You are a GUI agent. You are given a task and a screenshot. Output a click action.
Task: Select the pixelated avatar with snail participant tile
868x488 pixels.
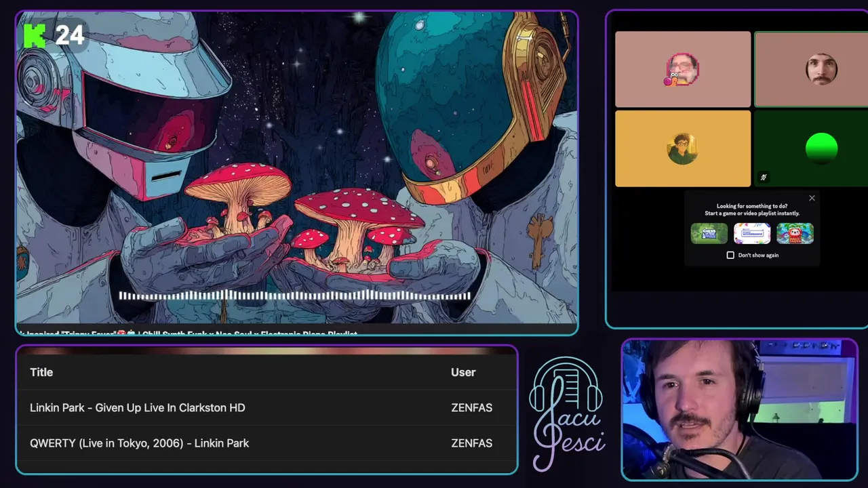[683, 69]
